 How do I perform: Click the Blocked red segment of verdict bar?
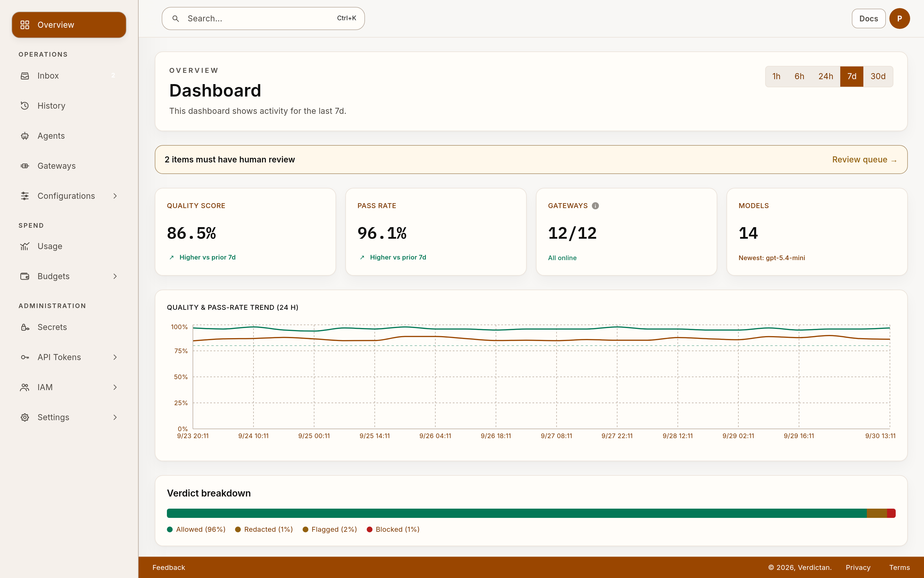pos(891,513)
